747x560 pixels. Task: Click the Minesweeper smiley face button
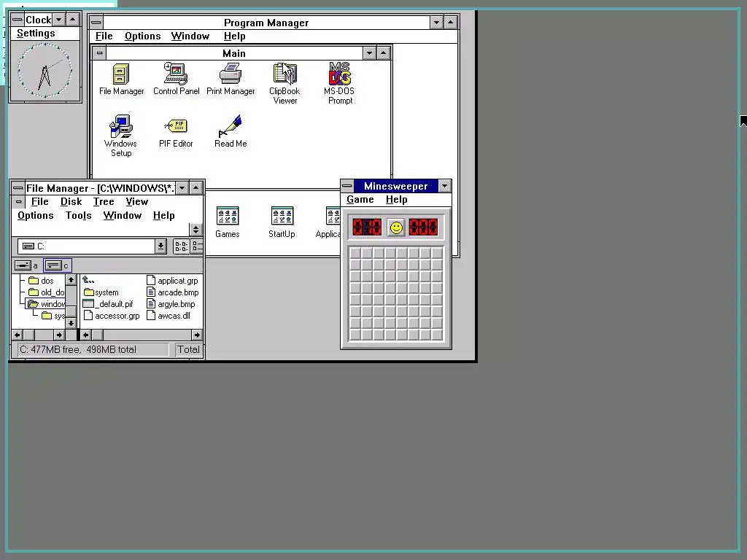(x=395, y=227)
